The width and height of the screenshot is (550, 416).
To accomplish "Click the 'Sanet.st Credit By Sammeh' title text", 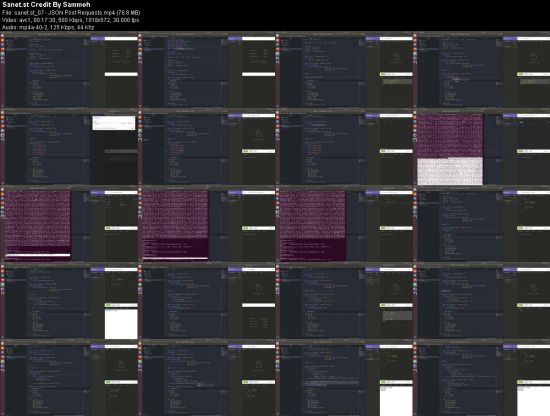I will pos(46,5).
